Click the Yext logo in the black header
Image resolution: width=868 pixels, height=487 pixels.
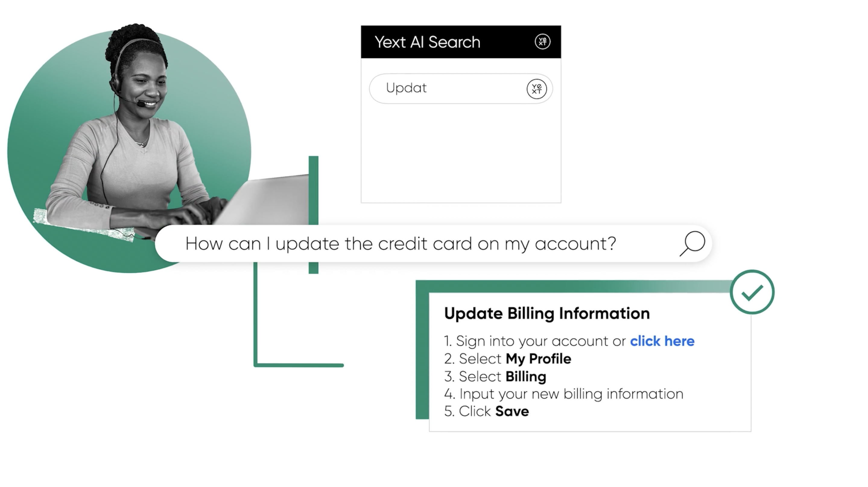tap(543, 42)
